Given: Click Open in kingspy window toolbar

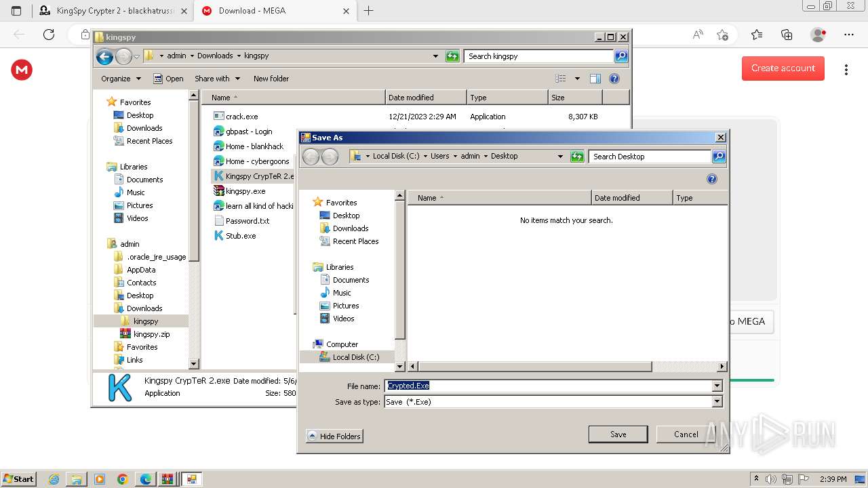Looking at the screenshot, I should 168,79.
